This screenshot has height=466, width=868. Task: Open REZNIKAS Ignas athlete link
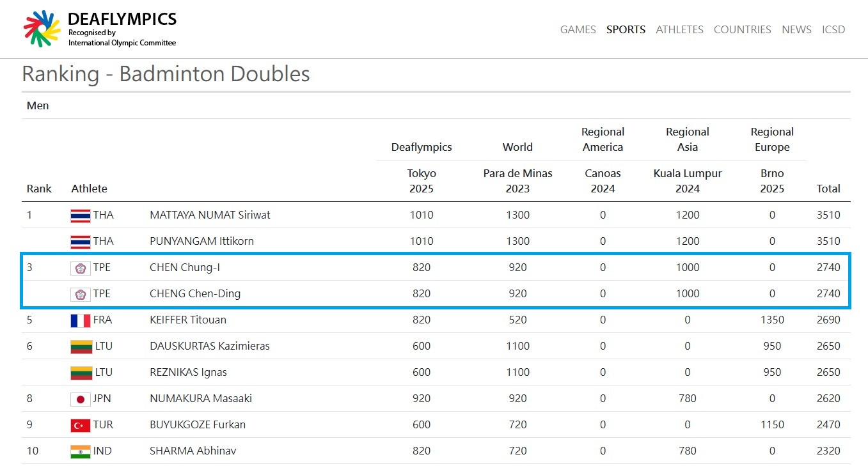(188, 372)
